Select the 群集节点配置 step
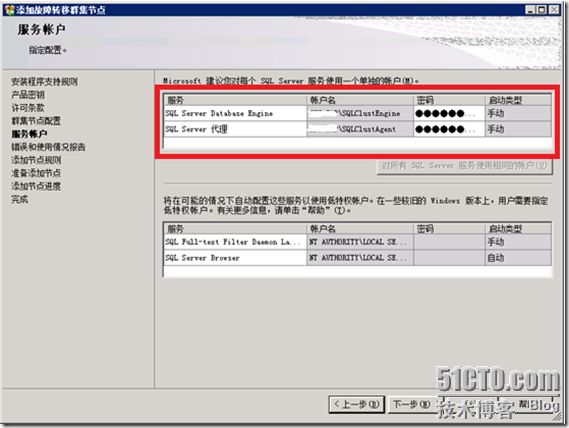 pyautogui.click(x=36, y=121)
